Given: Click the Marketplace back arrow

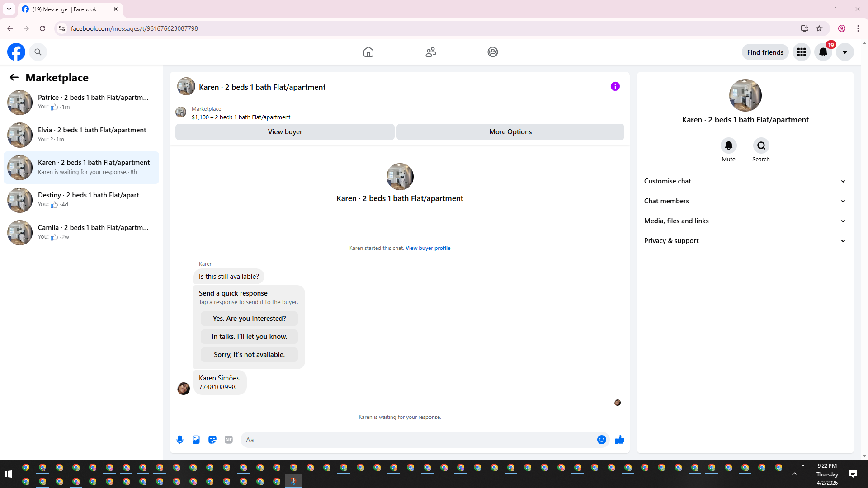Looking at the screenshot, I should [14, 77].
